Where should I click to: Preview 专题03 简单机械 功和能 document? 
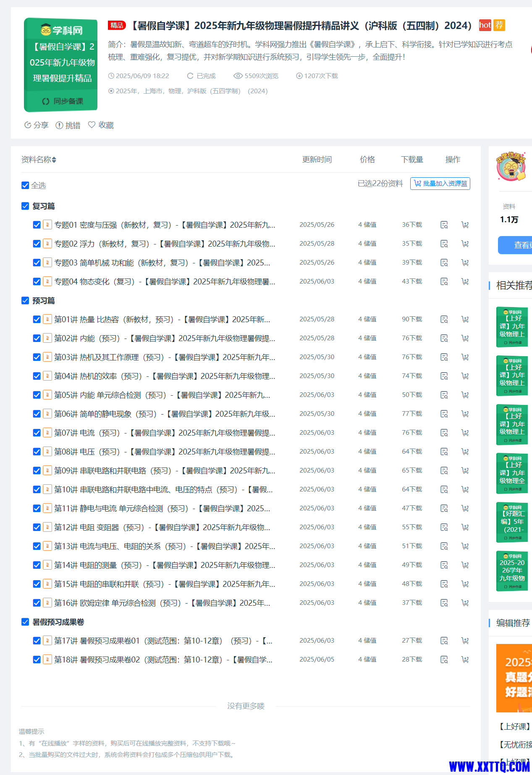click(x=444, y=263)
